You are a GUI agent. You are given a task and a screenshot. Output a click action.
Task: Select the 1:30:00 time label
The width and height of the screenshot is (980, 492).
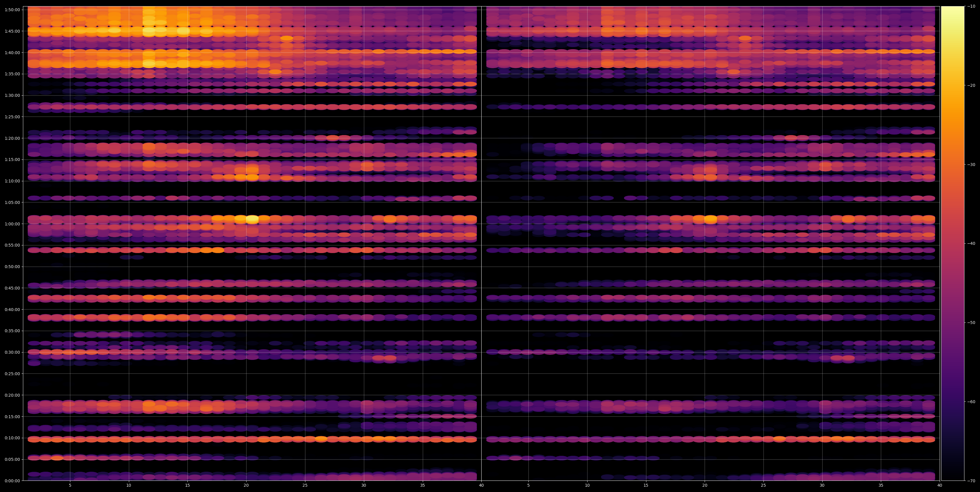(12, 95)
